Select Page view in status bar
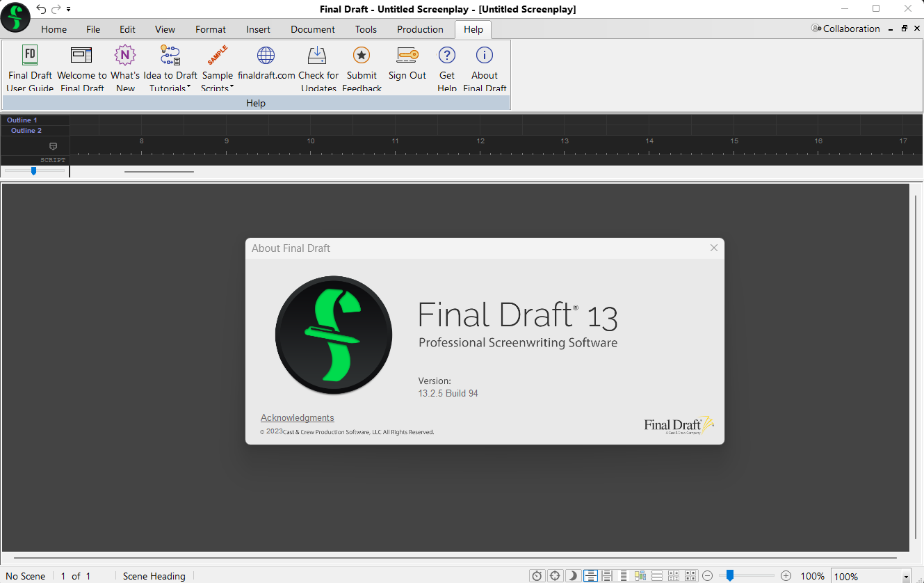Viewport: 924px width, 583px height. pos(607,575)
